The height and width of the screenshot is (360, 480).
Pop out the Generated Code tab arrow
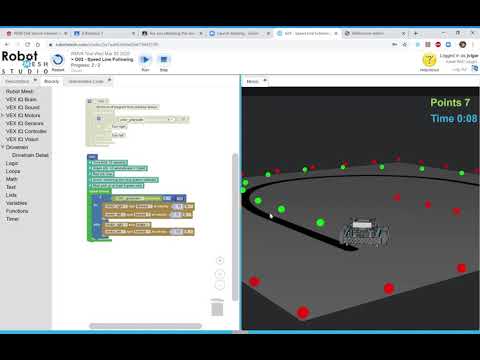tap(109, 80)
